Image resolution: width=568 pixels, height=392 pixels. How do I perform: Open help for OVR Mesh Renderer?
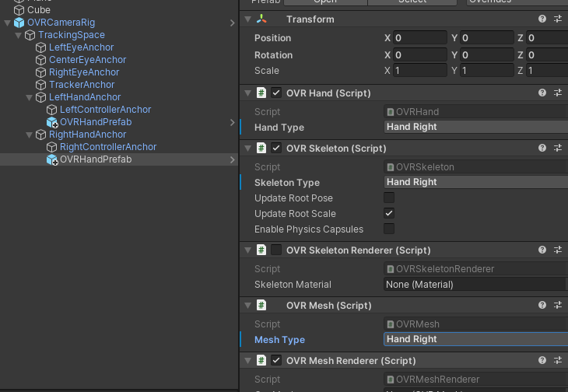click(x=542, y=360)
